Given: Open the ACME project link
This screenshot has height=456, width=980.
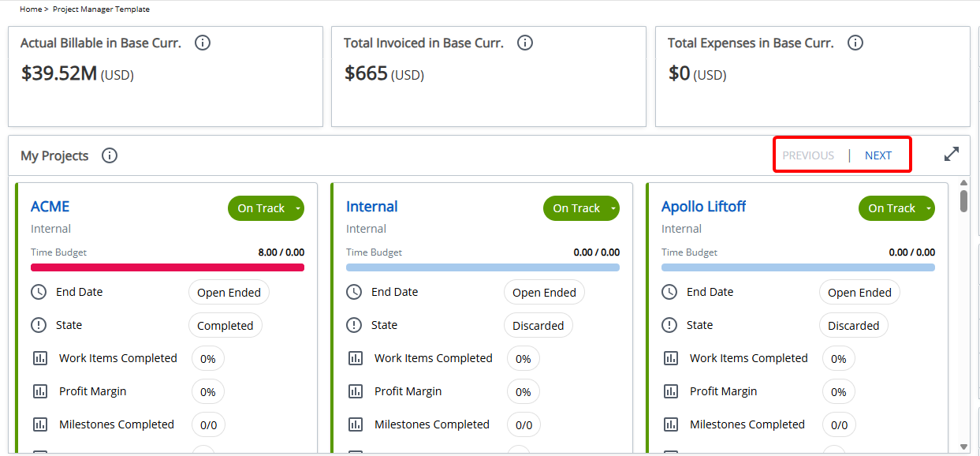Looking at the screenshot, I should 50,207.
